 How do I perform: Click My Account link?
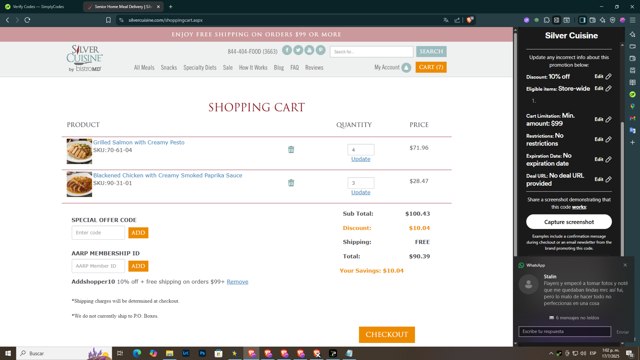coord(387,67)
